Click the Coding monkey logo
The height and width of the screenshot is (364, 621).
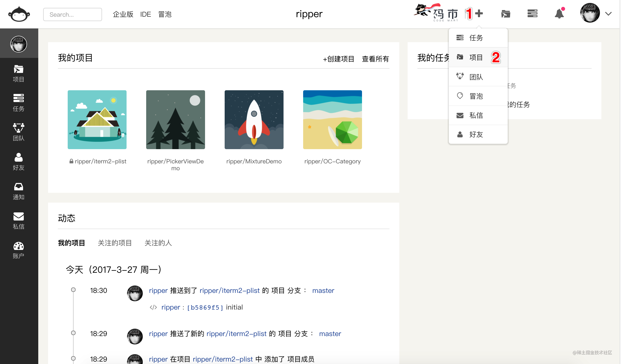click(19, 14)
